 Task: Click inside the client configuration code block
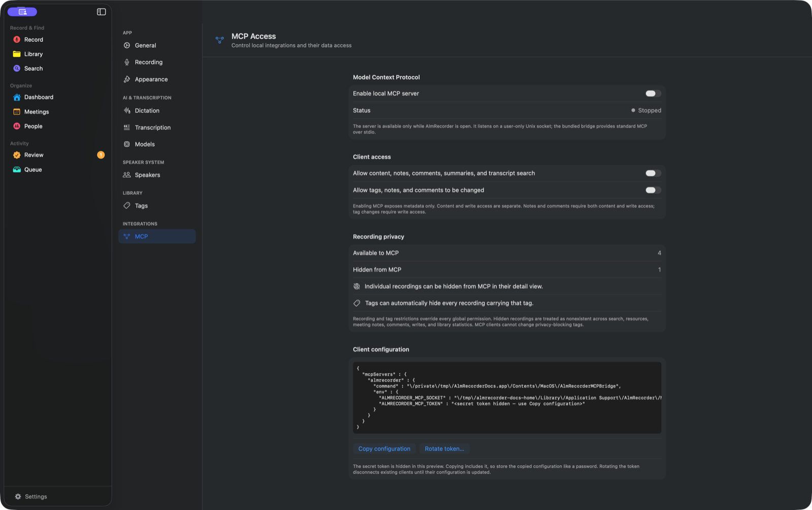click(x=507, y=398)
